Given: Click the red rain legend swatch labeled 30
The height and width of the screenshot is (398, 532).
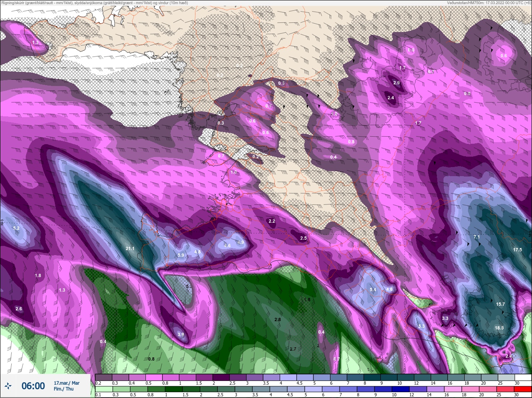Looking at the screenshot, I should click(523, 389).
